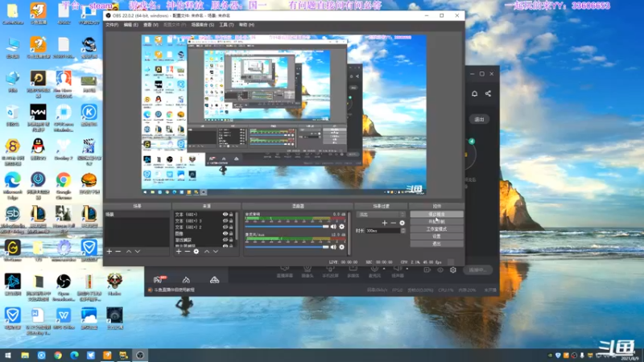
Task: Click the eye preview icon in Douyu toolbar
Action: coord(440,270)
